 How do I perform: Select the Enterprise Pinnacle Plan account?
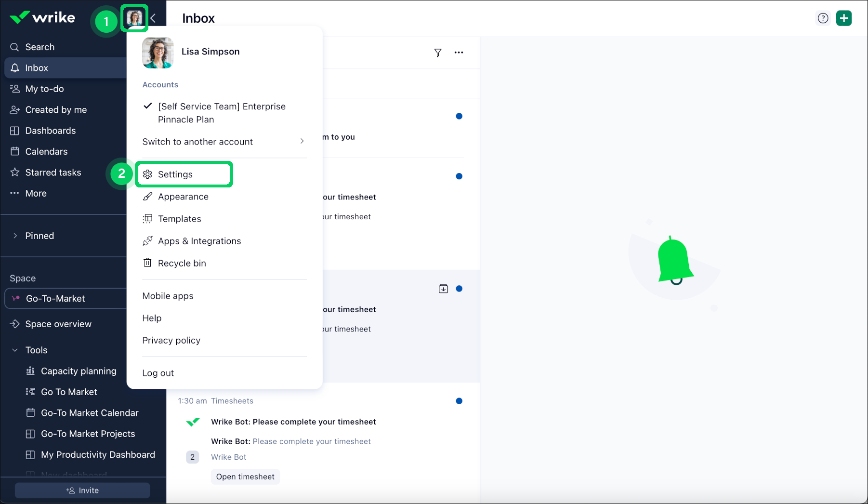point(222,113)
